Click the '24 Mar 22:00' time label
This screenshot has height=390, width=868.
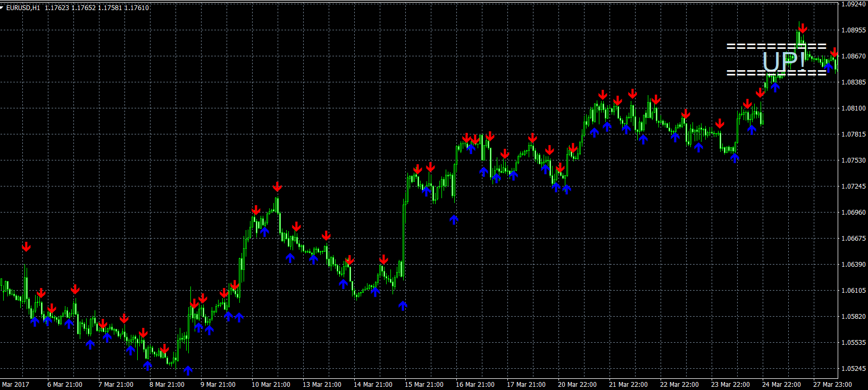tap(781, 385)
